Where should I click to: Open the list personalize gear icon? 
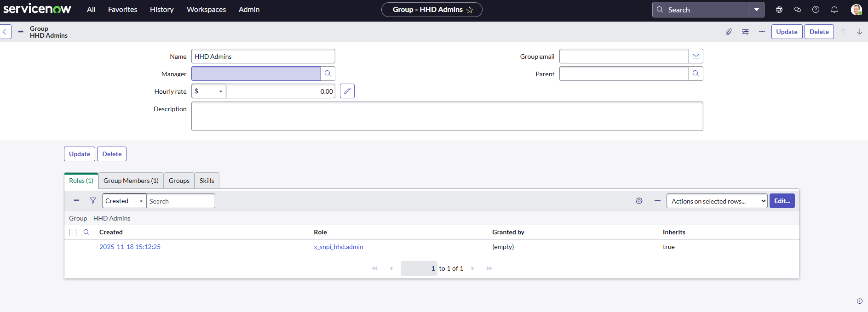tap(639, 201)
